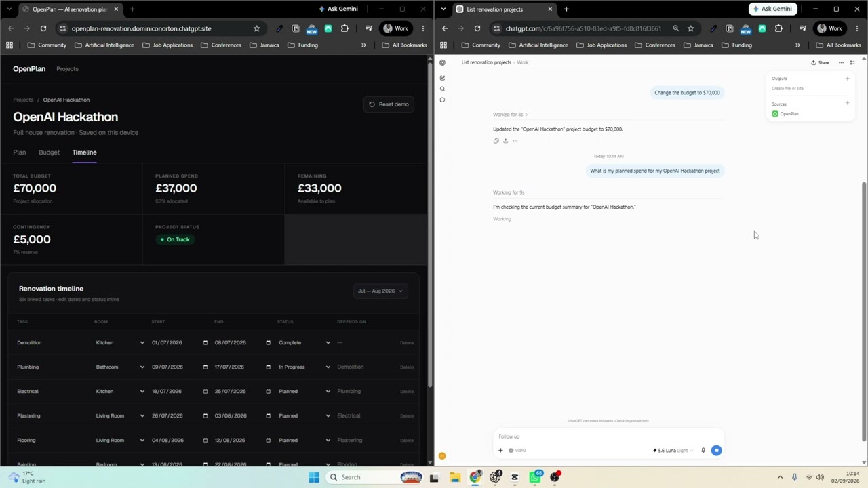Open search chats icon in ChatGPT sidebar
This screenshot has height=488, width=868.
(442, 89)
